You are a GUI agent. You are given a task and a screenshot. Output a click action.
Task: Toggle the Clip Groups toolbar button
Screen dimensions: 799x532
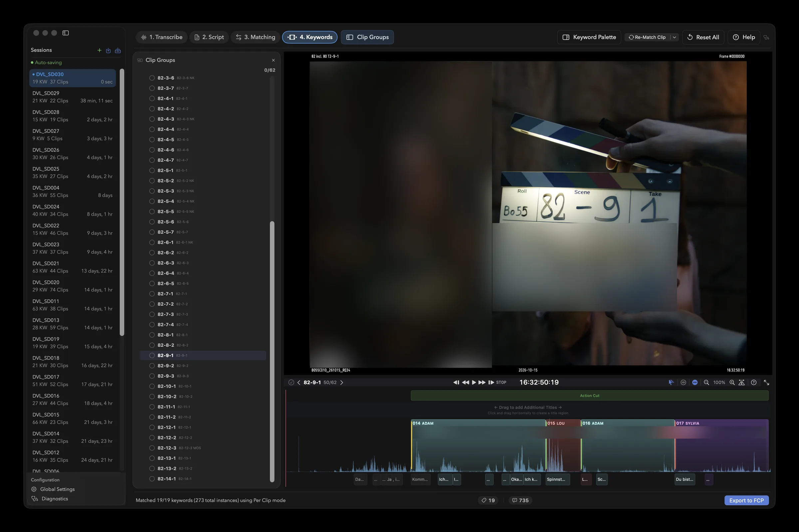tap(367, 37)
